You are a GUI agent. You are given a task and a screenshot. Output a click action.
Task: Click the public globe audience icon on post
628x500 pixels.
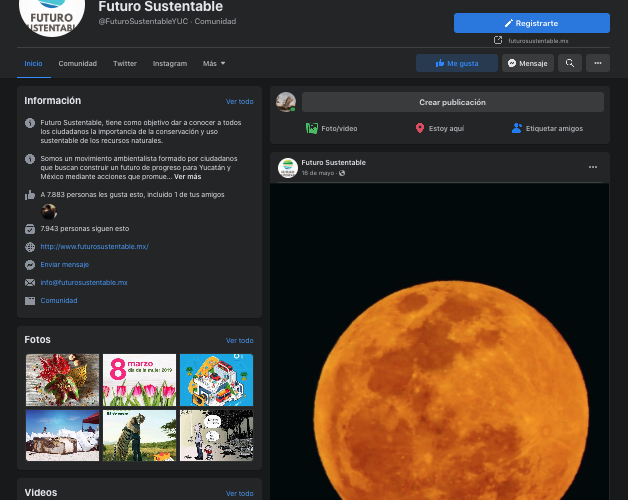(342, 173)
